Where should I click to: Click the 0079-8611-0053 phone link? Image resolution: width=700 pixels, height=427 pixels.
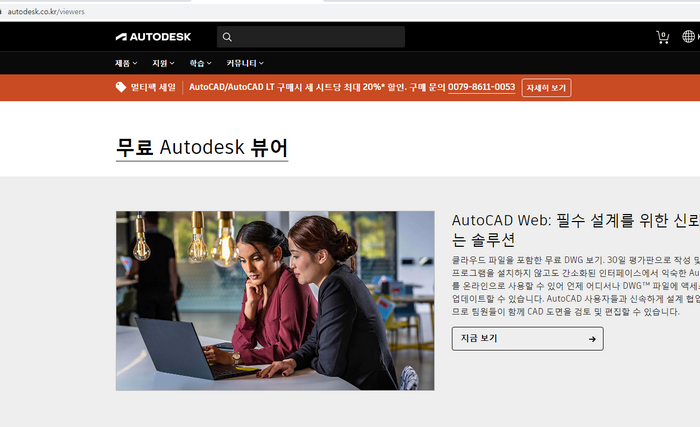[481, 87]
